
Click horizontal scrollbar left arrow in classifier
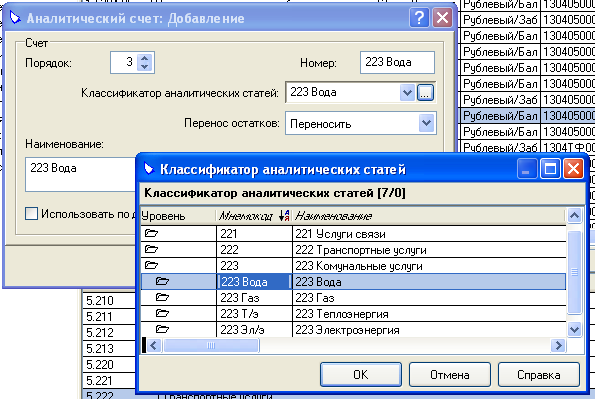click(x=154, y=345)
